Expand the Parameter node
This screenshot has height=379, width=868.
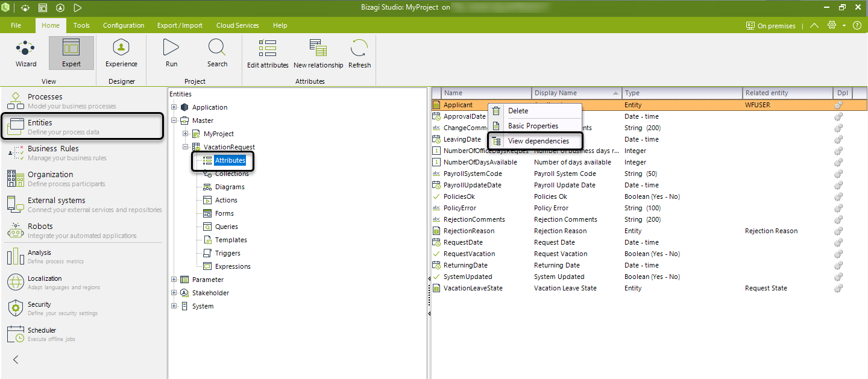[174, 280]
